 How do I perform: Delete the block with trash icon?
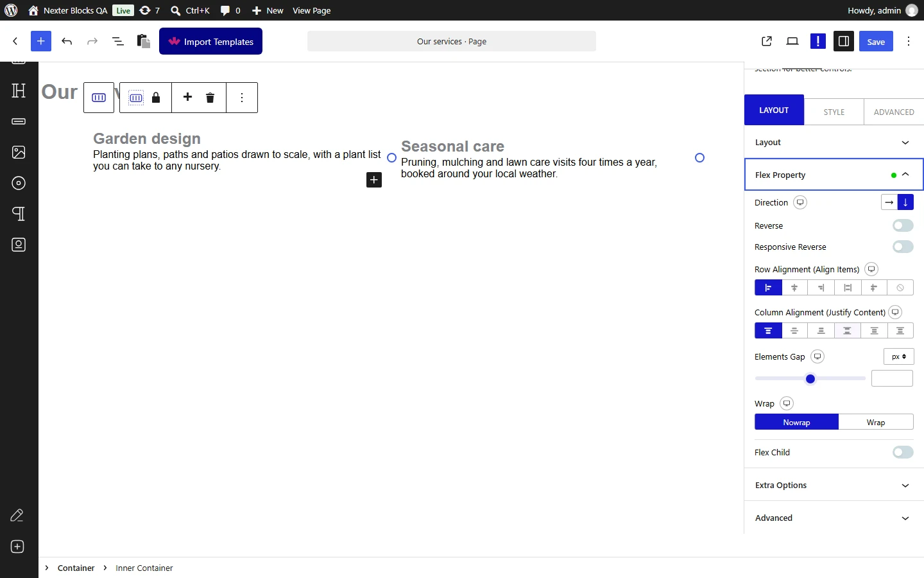tap(210, 98)
